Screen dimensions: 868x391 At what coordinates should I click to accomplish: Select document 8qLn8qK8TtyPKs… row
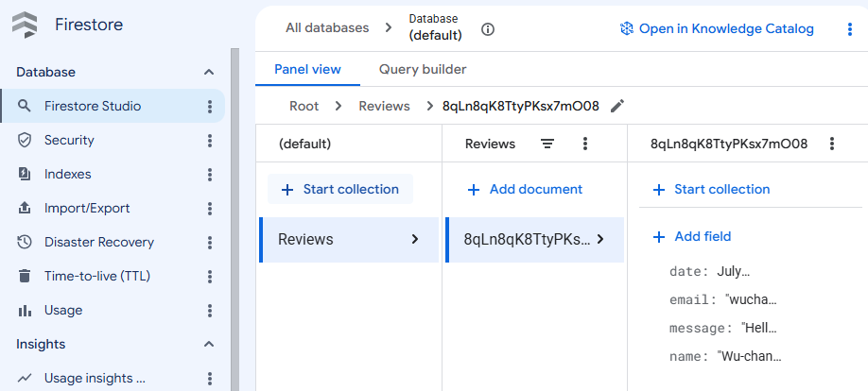[535, 240]
